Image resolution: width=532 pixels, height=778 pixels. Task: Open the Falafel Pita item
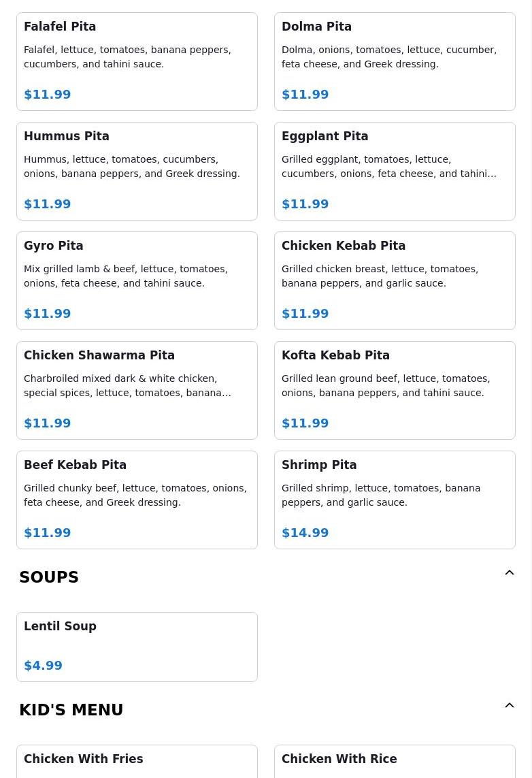click(x=137, y=61)
